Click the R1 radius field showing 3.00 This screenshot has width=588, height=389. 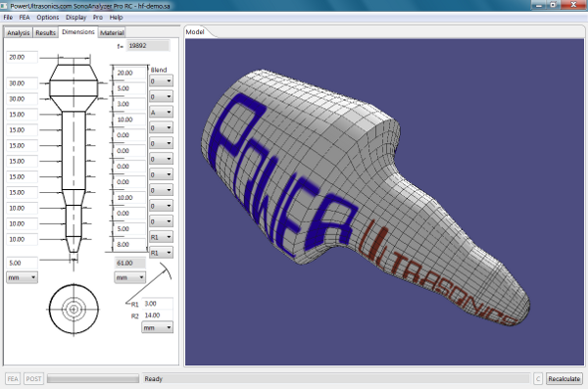click(x=158, y=304)
